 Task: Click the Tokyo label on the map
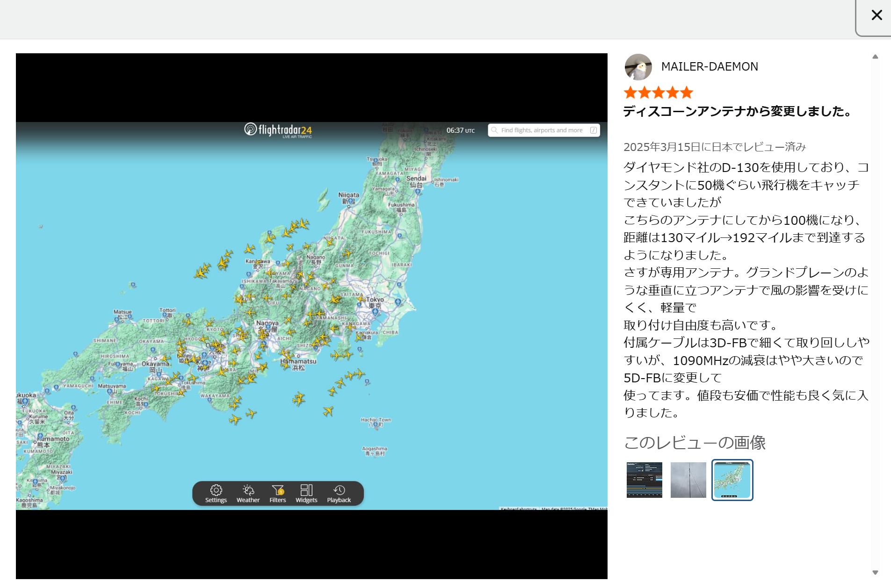(x=375, y=300)
